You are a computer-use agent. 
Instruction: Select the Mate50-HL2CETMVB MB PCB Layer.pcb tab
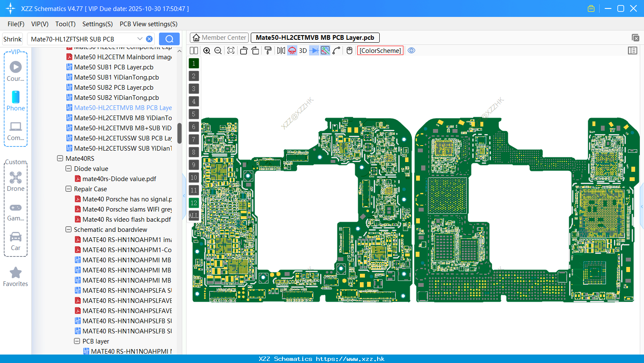point(315,38)
